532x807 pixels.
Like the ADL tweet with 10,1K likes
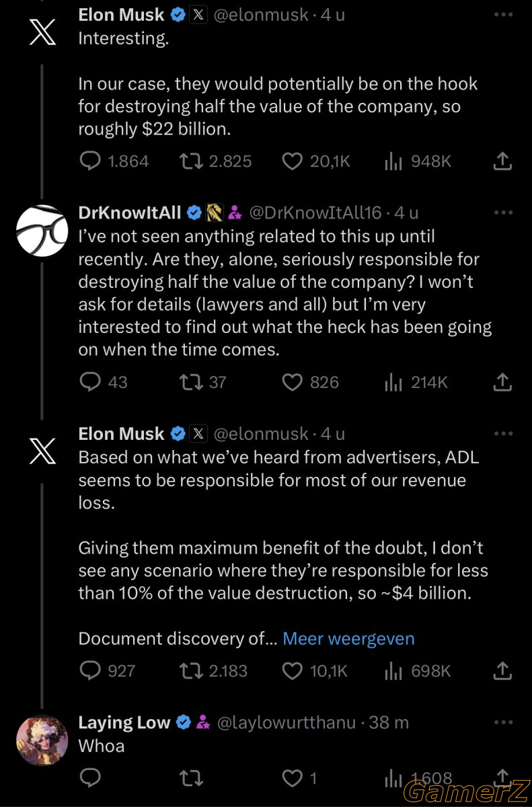(314, 670)
